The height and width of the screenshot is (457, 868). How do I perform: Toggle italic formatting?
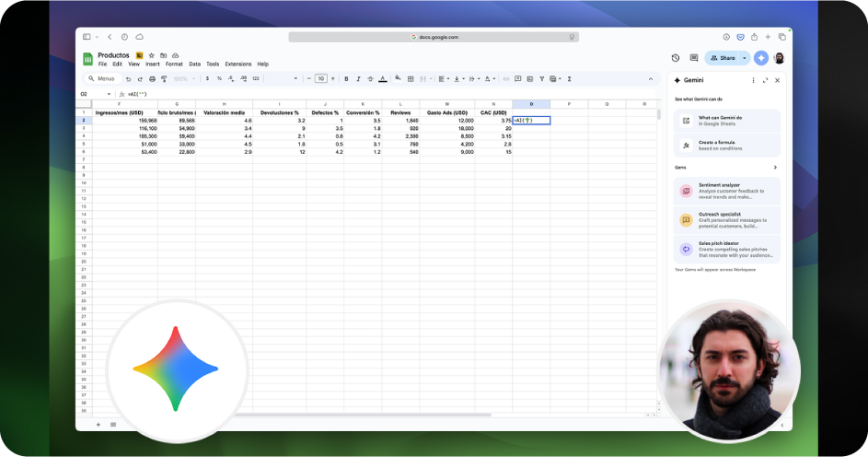coord(358,79)
